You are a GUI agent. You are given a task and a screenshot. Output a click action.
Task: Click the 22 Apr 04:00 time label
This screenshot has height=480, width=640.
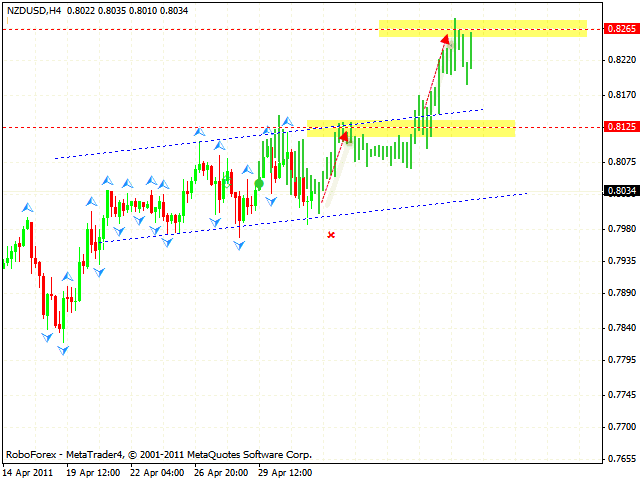pyautogui.click(x=157, y=471)
